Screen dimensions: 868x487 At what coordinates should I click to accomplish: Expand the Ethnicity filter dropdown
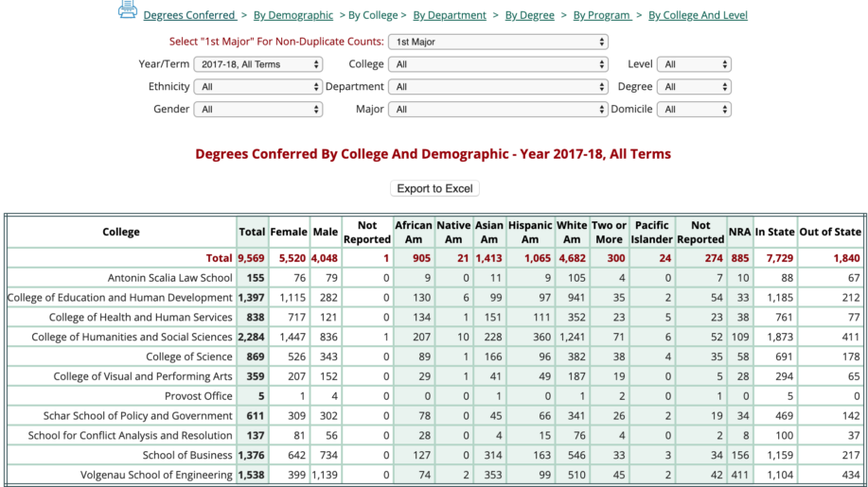(258, 87)
